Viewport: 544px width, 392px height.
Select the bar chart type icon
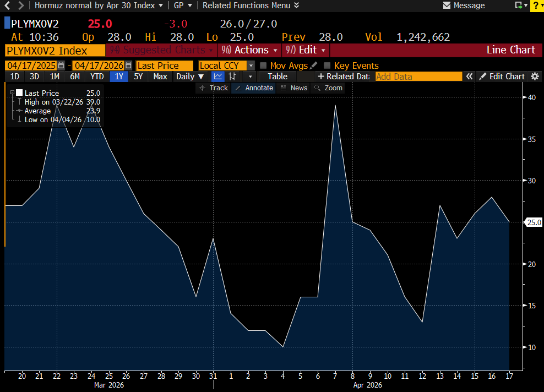(232, 77)
